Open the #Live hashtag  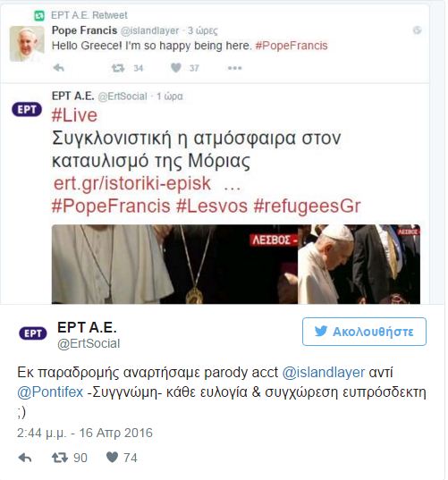[74, 115]
